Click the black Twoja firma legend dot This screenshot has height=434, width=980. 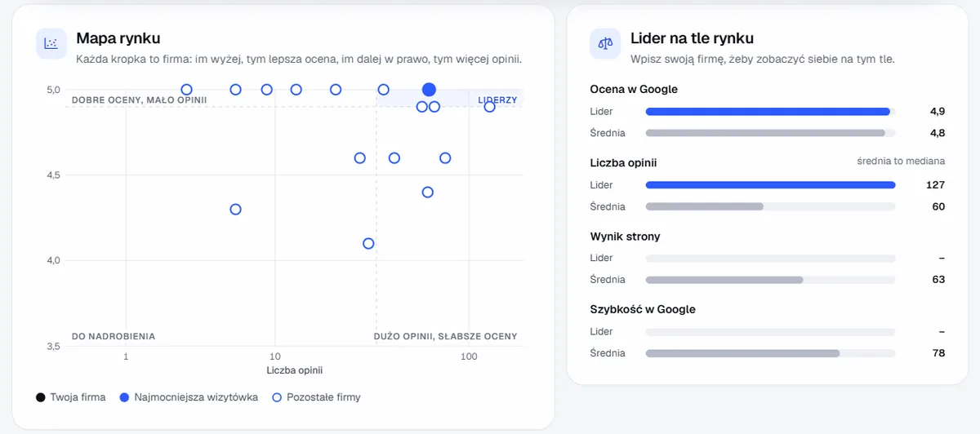tap(41, 397)
